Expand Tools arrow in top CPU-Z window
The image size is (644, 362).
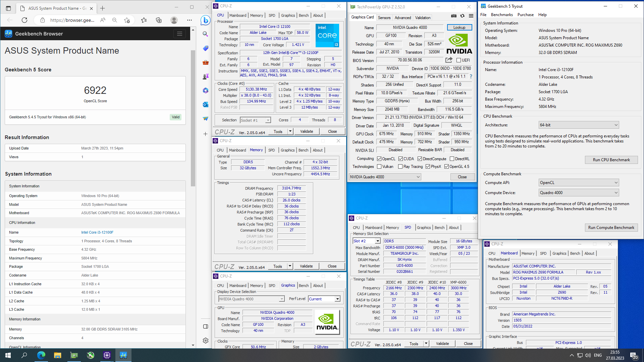click(x=290, y=131)
